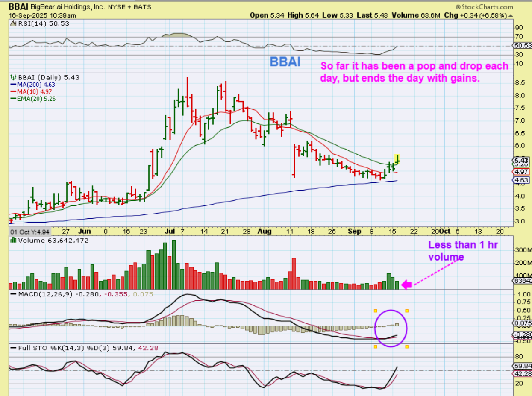This screenshot has width=532, height=396.
Task: Click the EMA(20) 5.26 legend entry
Action: point(33,98)
